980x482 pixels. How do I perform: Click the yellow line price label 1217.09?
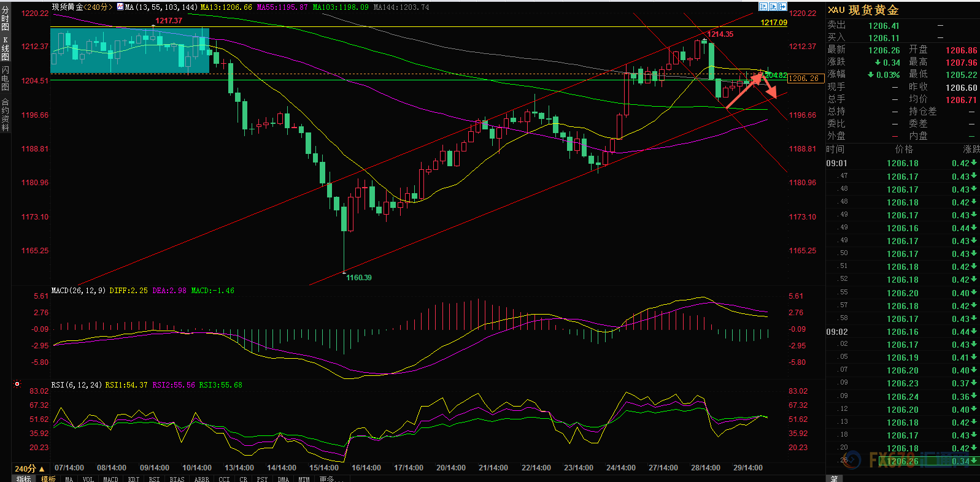coord(774,23)
